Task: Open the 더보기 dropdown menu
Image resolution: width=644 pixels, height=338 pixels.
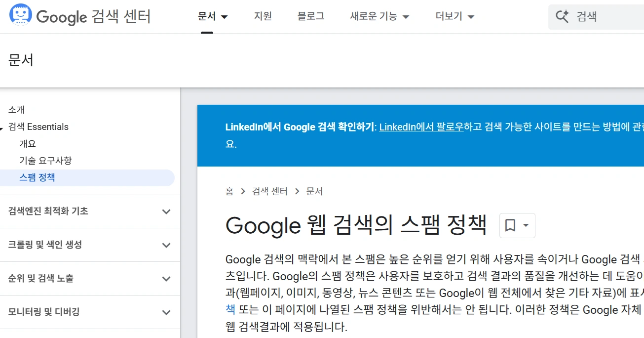Action: coord(455,16)
